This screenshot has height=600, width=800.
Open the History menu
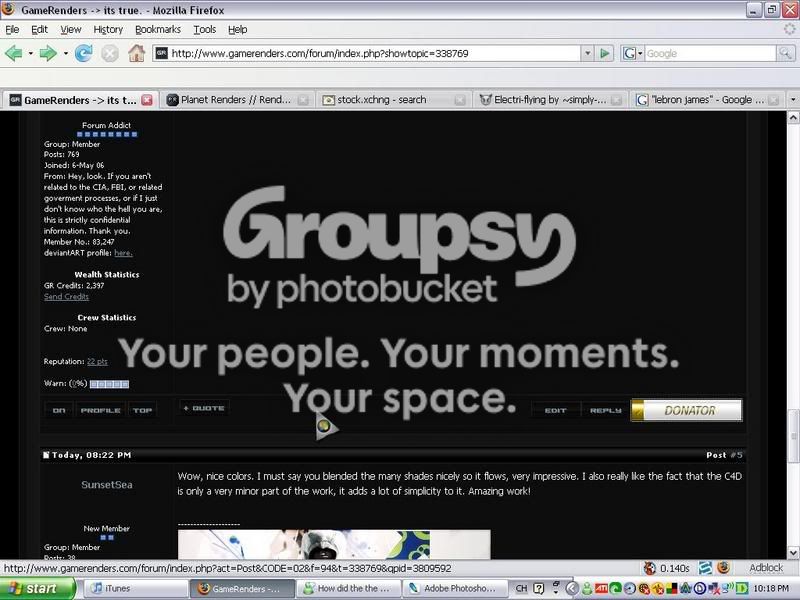(x=108, y=30)
